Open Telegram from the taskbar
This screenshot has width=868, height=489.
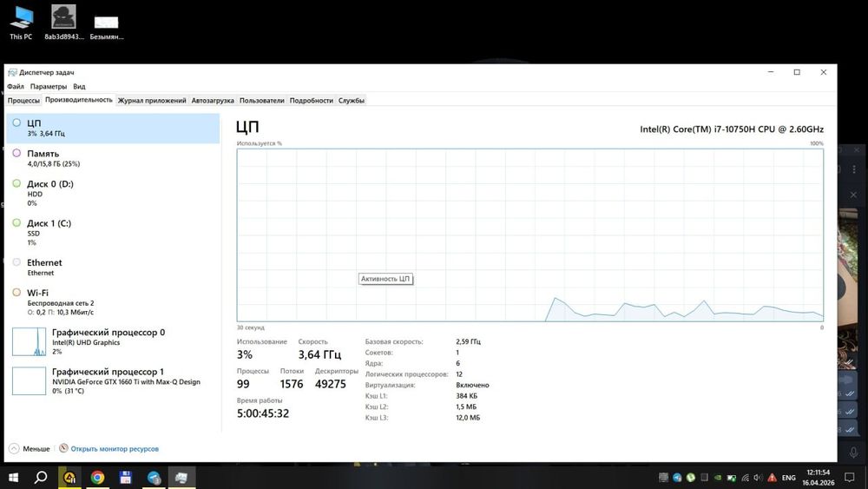click(x=154, y=478)
